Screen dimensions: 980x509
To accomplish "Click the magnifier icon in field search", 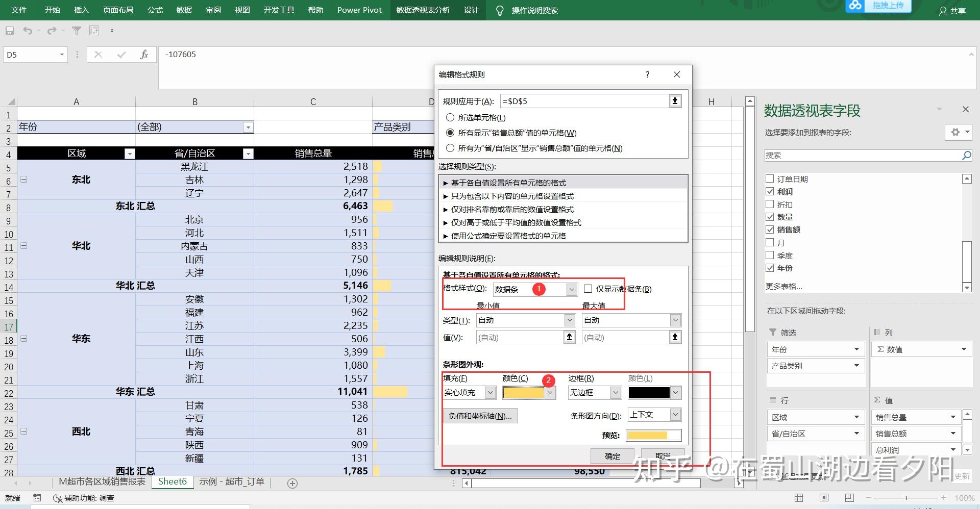I will coord(966,156).
